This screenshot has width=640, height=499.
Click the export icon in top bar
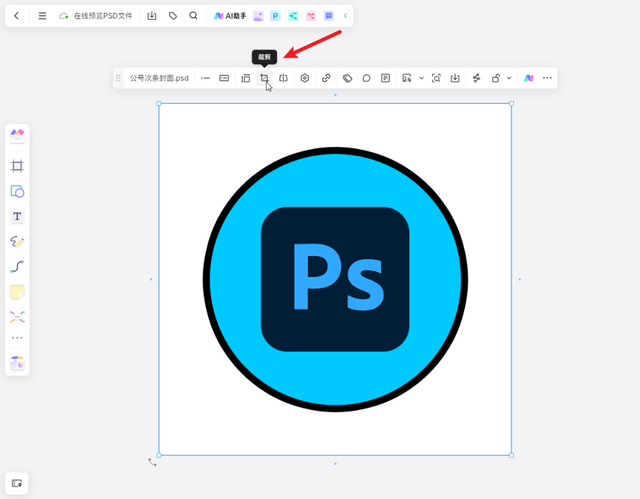[151, 16]
